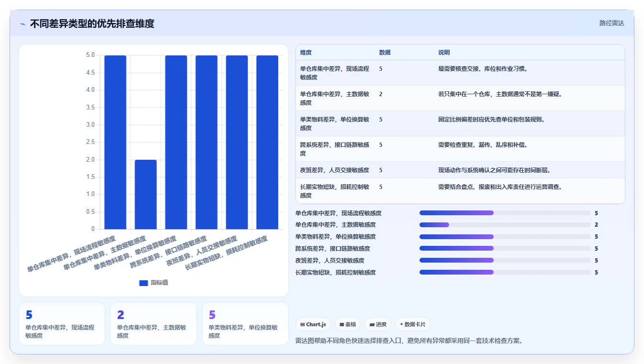The height and width of the screenshot is (364, 644).
Task: Click progress bar for 单类物料差异，单位换算敏感度
Action: tap(505, 237)
